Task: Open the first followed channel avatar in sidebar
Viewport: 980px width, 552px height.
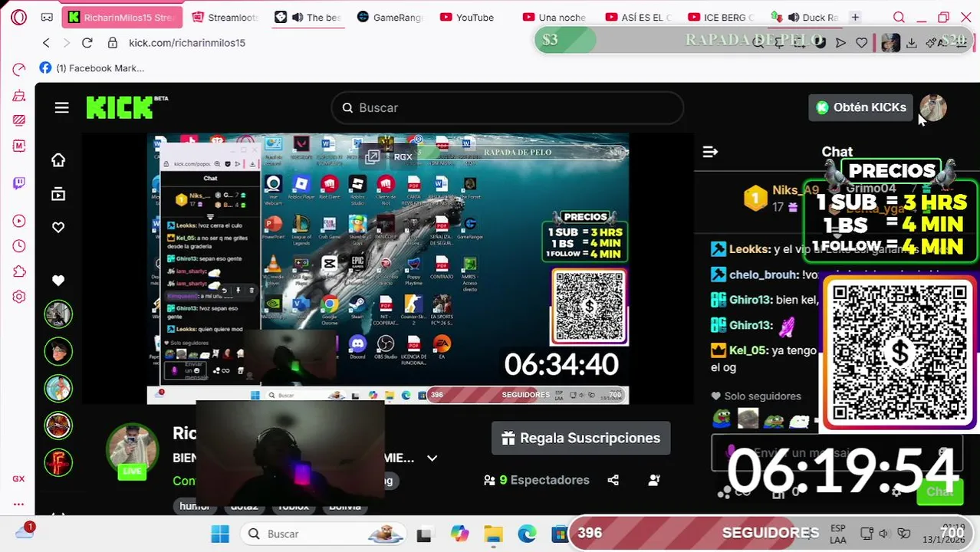Action: pos(58,314)
